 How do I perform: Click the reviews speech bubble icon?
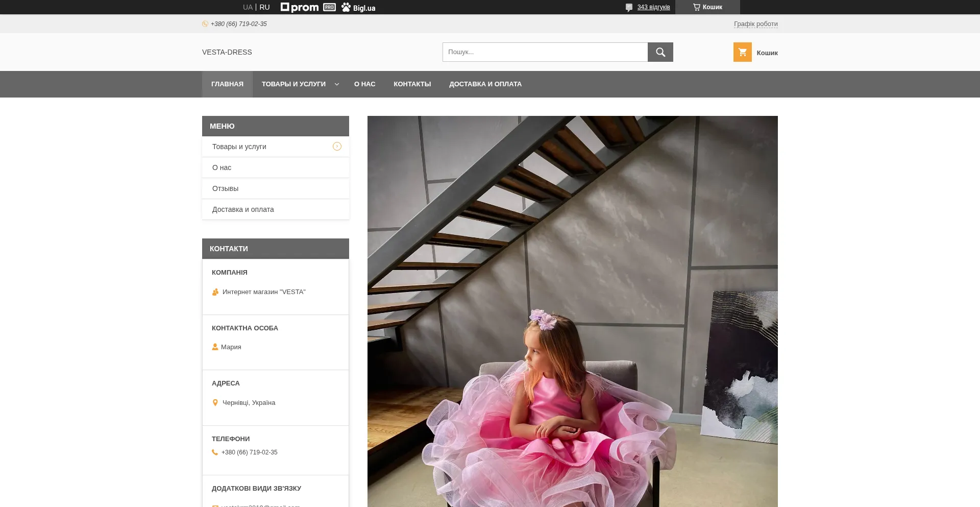pos(629,8)
